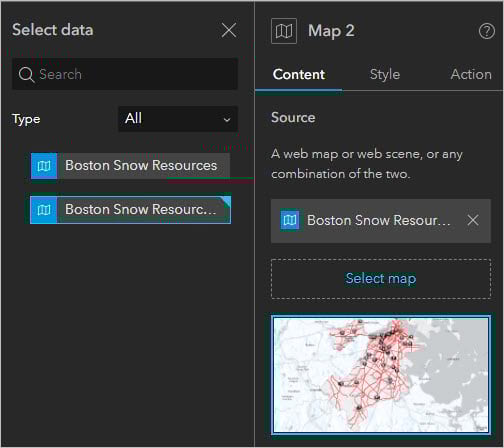Image resolution: width=504 pixels, height=448 pixels.
Task: Click map icon in Source selected map
Action: tap(290, 220)
